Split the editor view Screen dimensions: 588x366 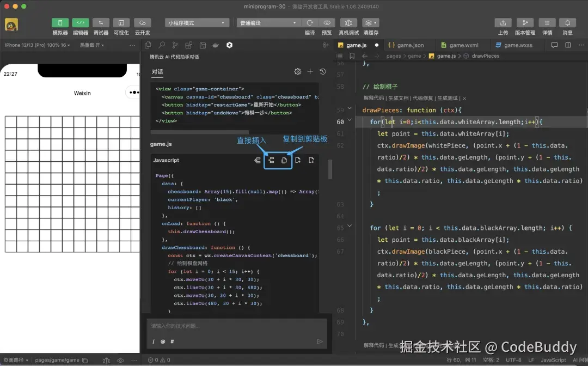coord(568,45)
